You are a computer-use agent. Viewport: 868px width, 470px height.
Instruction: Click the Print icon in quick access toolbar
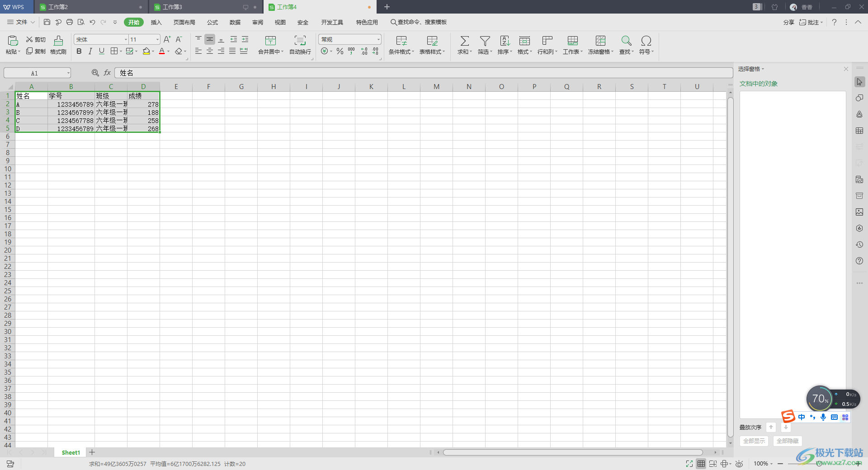click(x=70, y=22)
